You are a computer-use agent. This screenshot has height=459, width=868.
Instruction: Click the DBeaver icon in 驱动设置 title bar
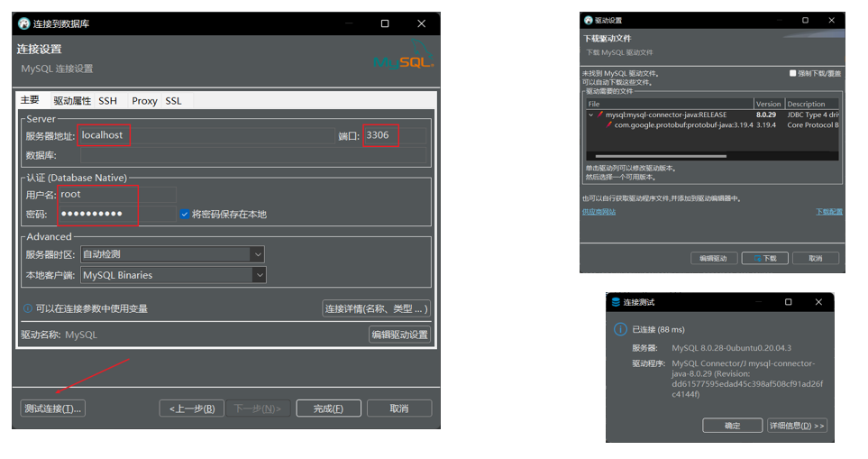pos(589,21)
